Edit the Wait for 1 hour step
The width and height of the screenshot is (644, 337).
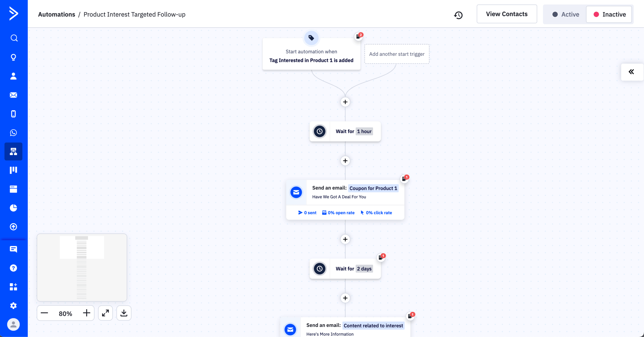click(345, 131)
